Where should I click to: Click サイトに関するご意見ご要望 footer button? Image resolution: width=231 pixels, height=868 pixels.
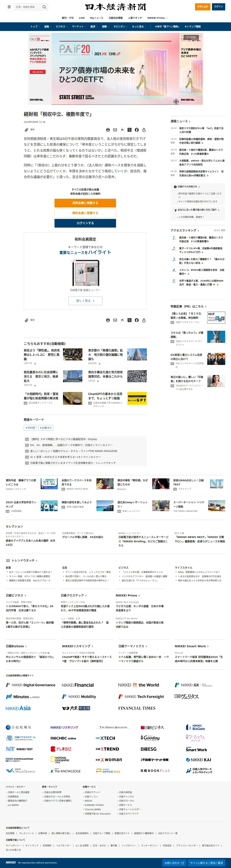206,863
